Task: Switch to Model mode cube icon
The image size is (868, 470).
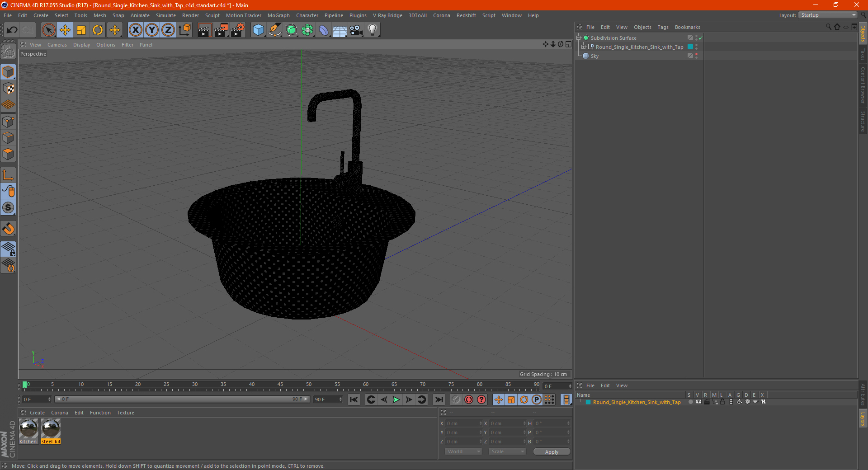Action: click(x=8, y=72)
